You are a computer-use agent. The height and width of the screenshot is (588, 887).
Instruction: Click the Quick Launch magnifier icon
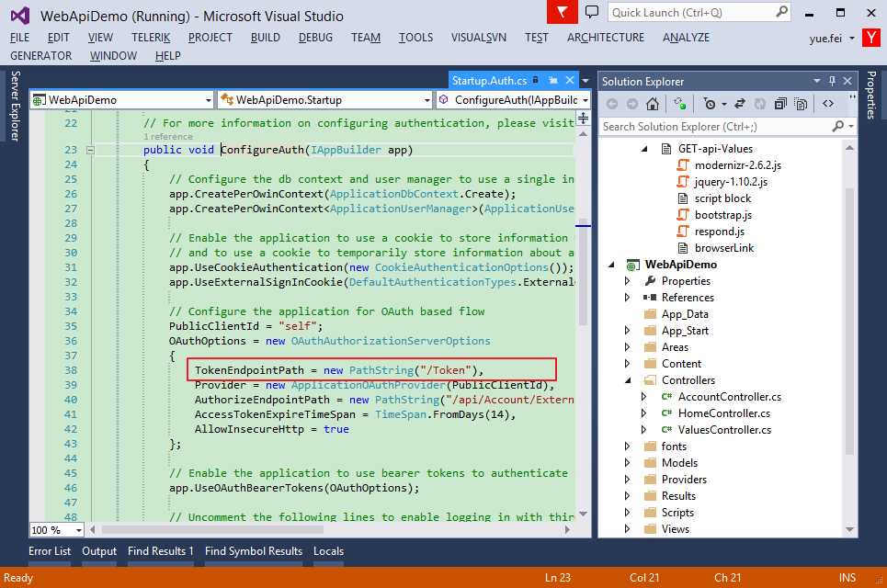(782, 12)
